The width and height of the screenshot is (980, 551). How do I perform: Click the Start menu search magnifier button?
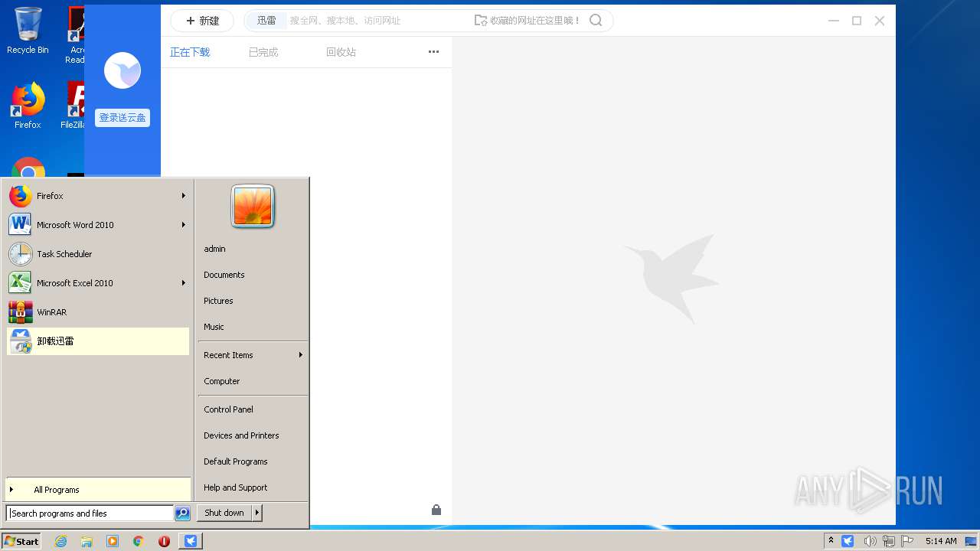(182, 514)
